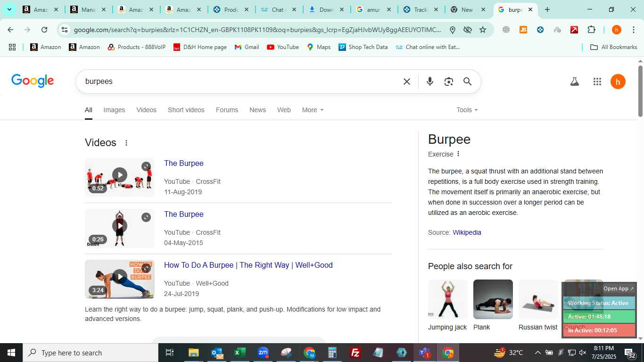The image size is (644, 362).
Task: Select the Plank thumbnail
Action: click(493, 299)
